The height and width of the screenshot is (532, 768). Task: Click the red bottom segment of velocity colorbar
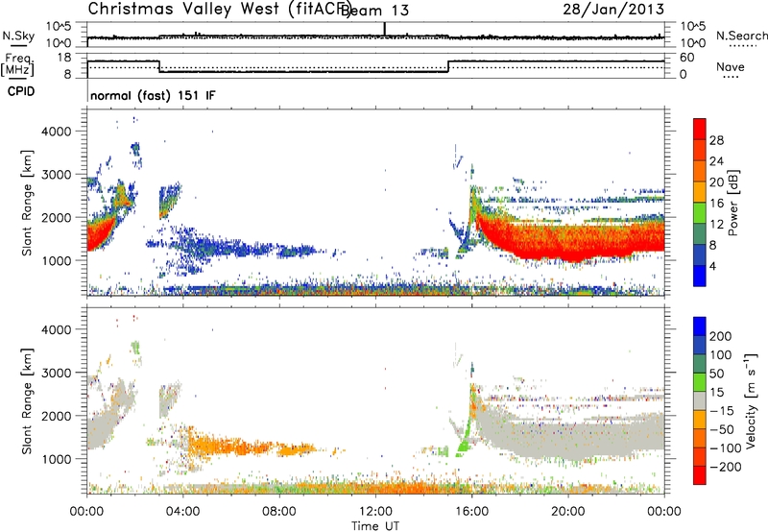[700, 475]
